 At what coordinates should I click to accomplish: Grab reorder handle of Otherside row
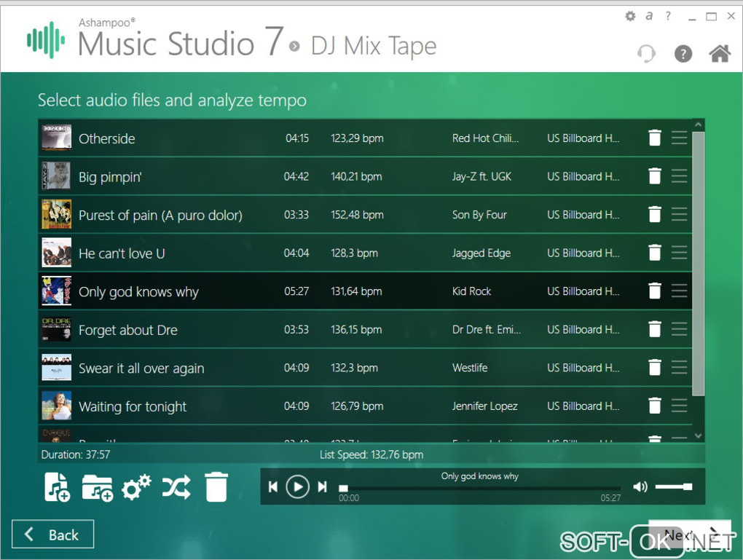[679, 138]
